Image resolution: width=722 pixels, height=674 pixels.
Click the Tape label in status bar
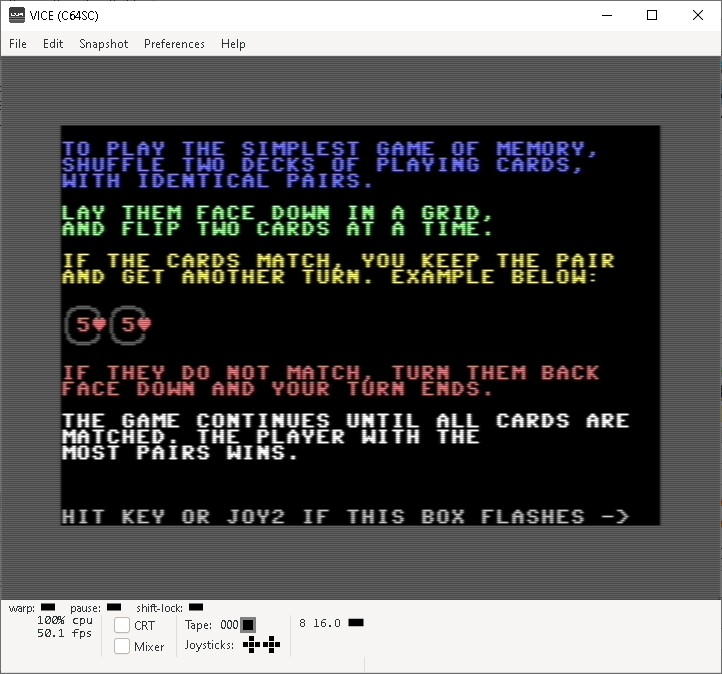pos(198,625)
